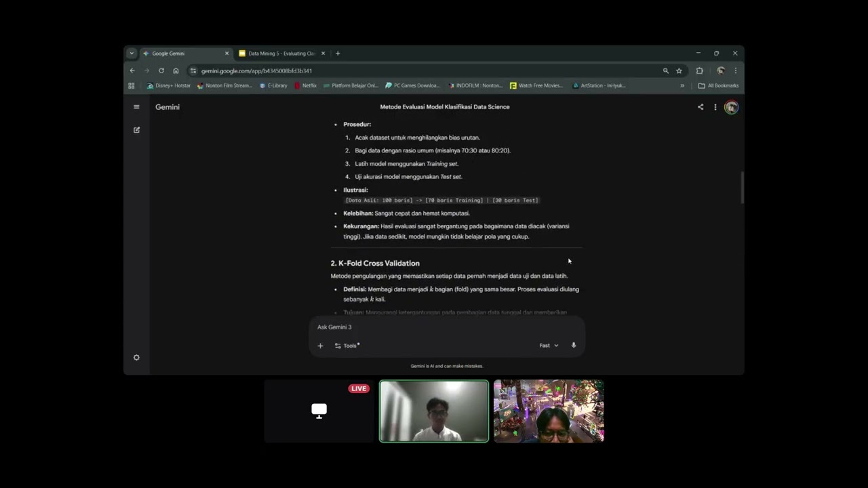Click the conversation title in header
This screenshot has width=868, height=488.
pyautogui.click(x=445, y=106)
